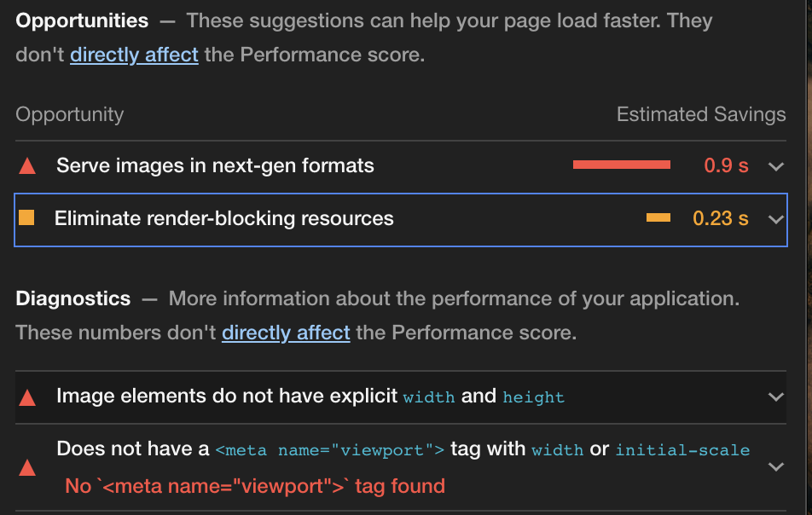Expand the Serve images in next-gen formats chevron

[x=775, y=166]
